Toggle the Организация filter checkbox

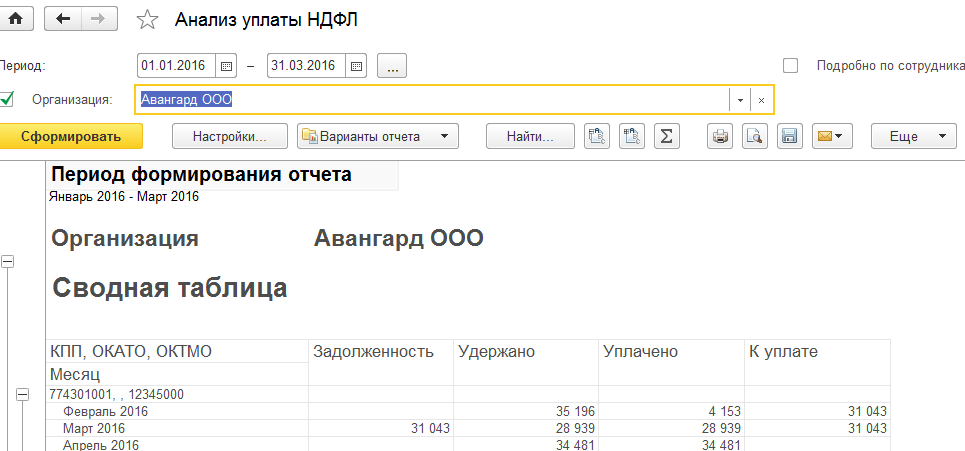tap(7, 99)
